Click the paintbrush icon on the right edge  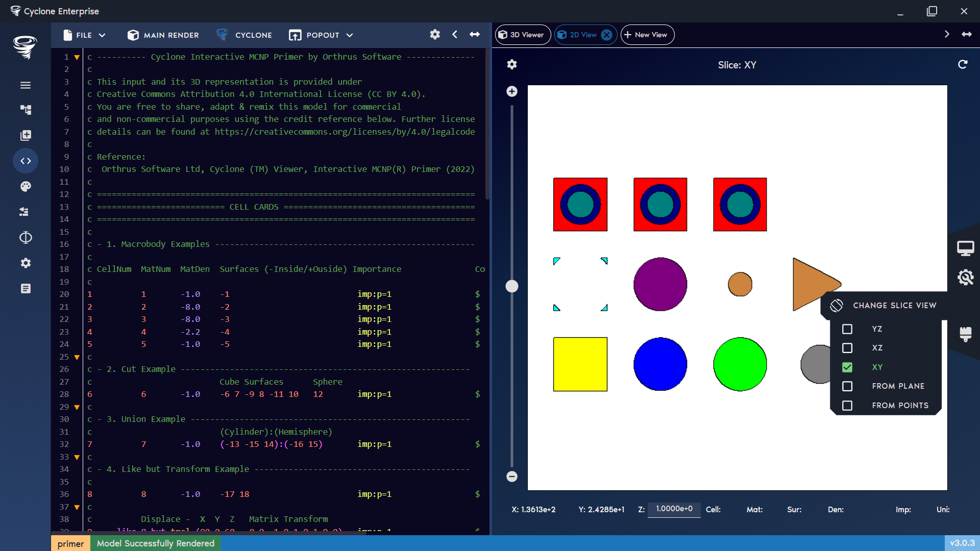coord(966,335)
